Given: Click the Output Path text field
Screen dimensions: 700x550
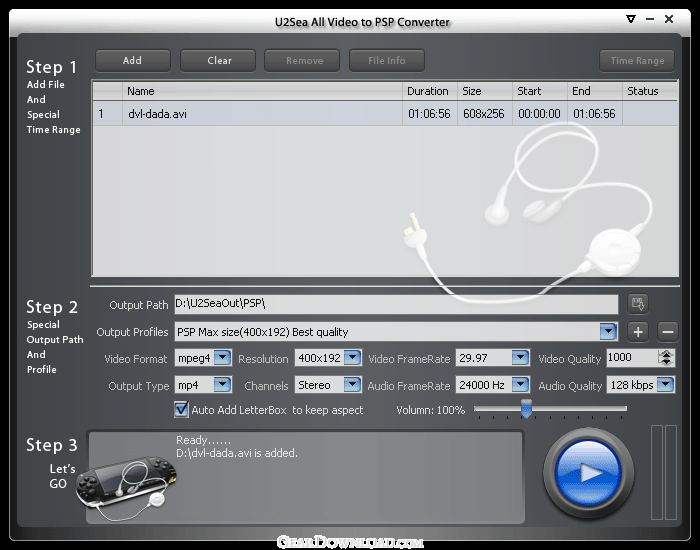Looking at the screenshot, I should [x=396, y=304].
